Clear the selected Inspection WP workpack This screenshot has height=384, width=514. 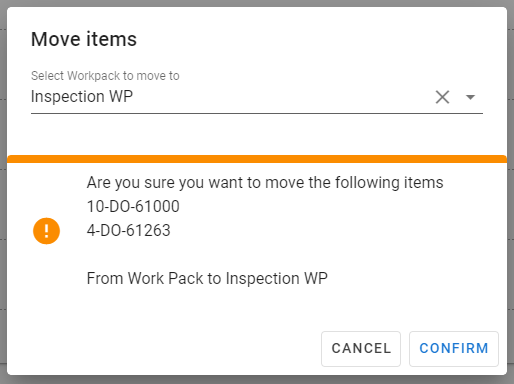(442, 97)
